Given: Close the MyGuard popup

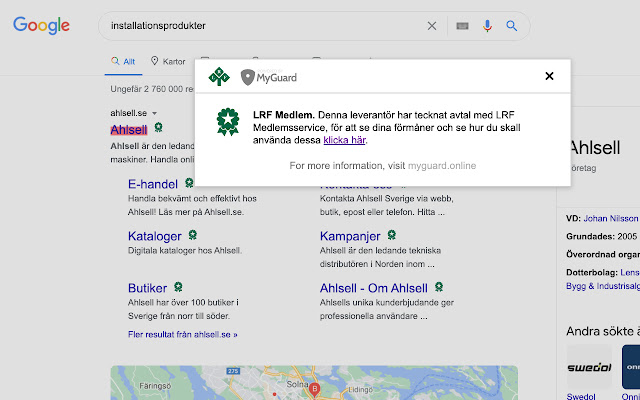Looking at the screenshot, I should tap(549, 76).
